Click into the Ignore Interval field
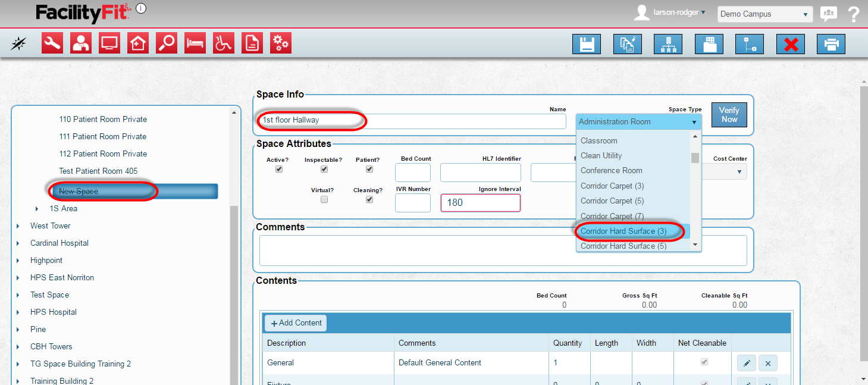This screenshot has width=868, height=385. tap(480, 202)
